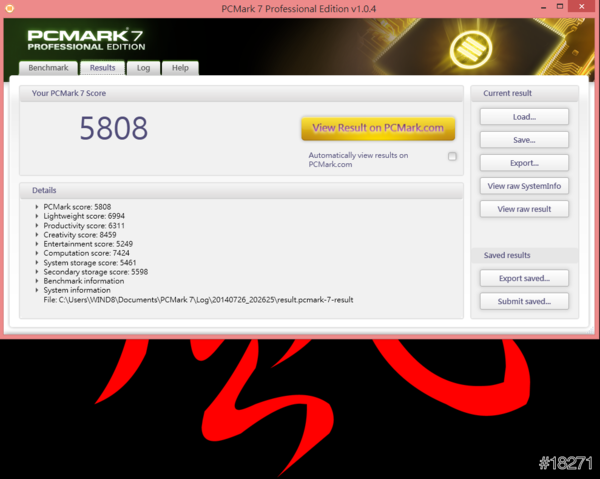Screen dimensions: 600x479
Task: Click the Creativity score: 8459 text
Action: tap(80, 235)
